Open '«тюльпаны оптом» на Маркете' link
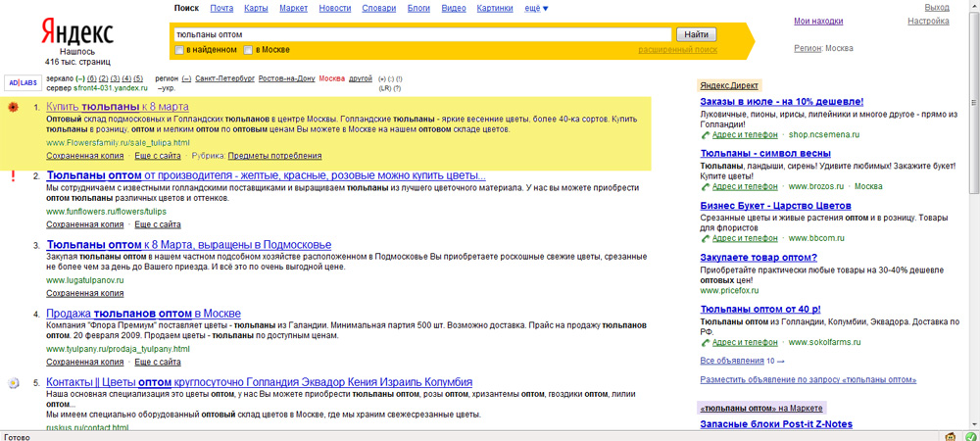The image size is (980, 441). point(761,408)
